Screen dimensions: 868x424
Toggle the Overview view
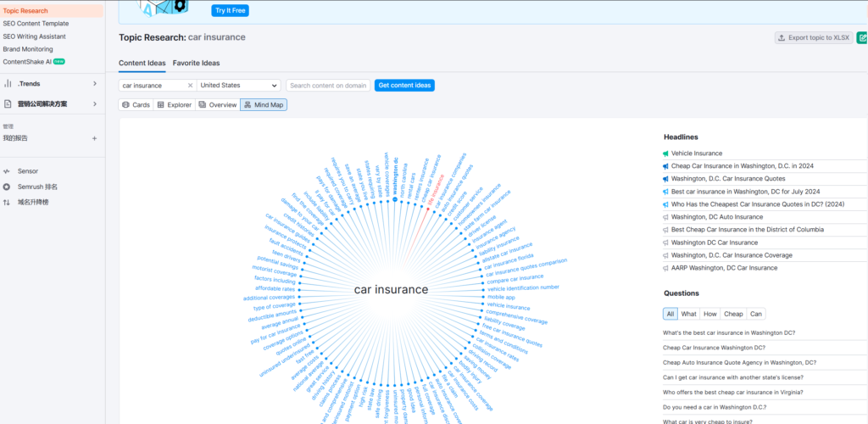(217, 105)
